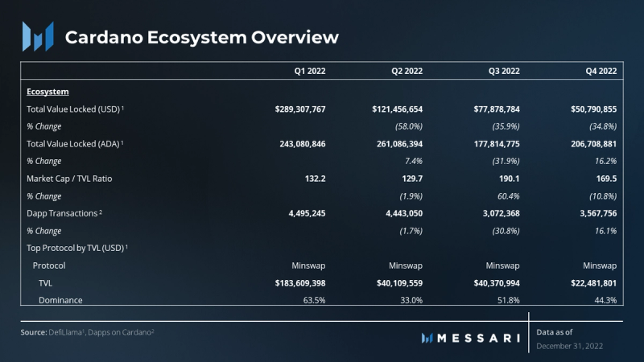The width and height of the screenshot is (644, 362).
Task: Click the (30.8%) change value
Action: point(506,231)
